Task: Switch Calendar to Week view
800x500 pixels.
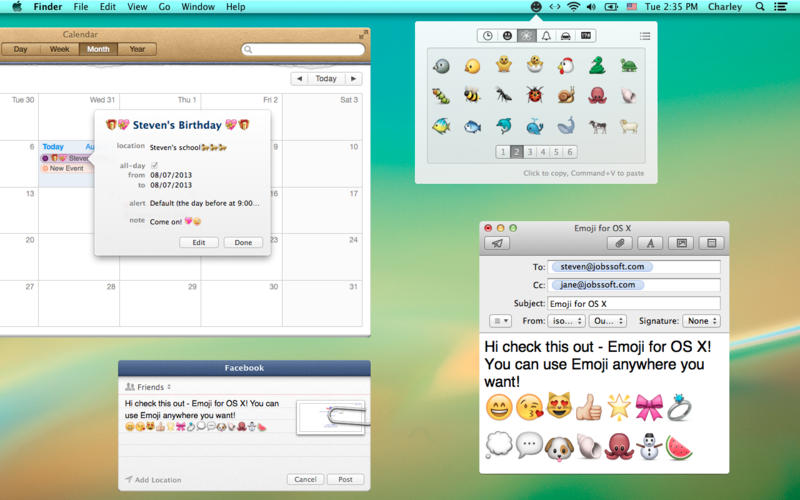Action: 59,49
